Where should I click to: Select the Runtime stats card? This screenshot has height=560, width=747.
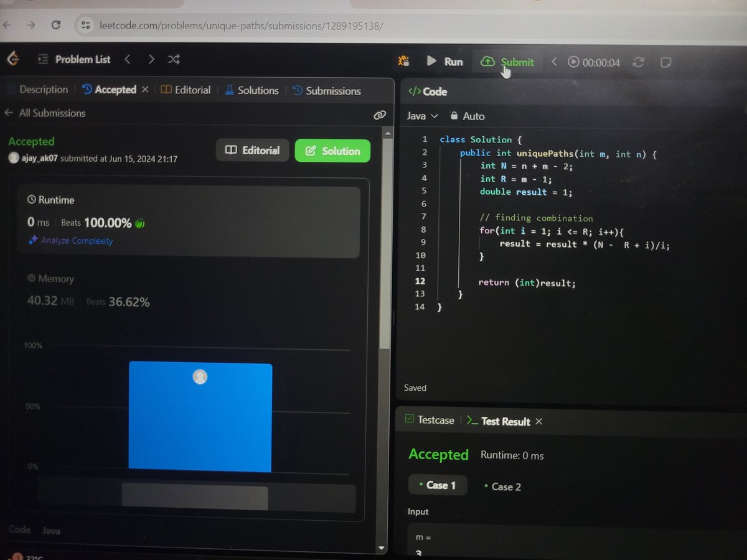[x=189, y=222]
